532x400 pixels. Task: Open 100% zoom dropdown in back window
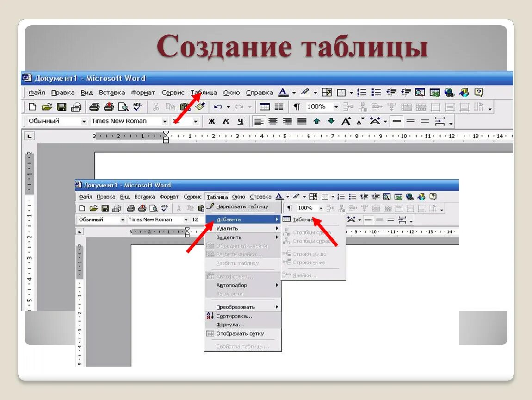(336, 107)
